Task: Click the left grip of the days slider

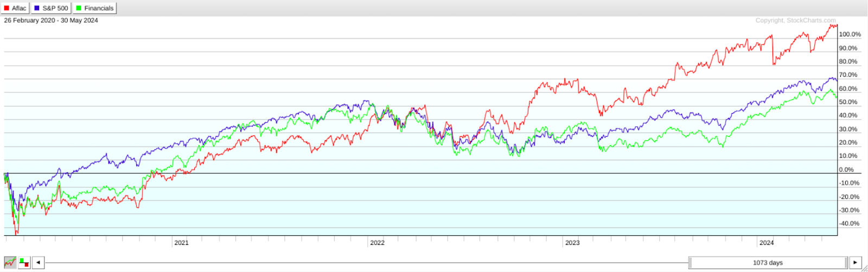Action: [x=690, y=263]
